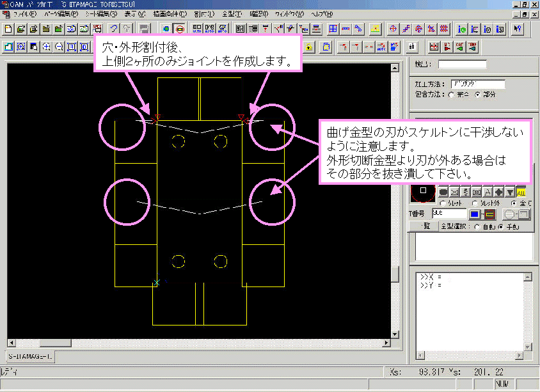
Task: Click the New file toolbar icon
Action: [8, 29]
